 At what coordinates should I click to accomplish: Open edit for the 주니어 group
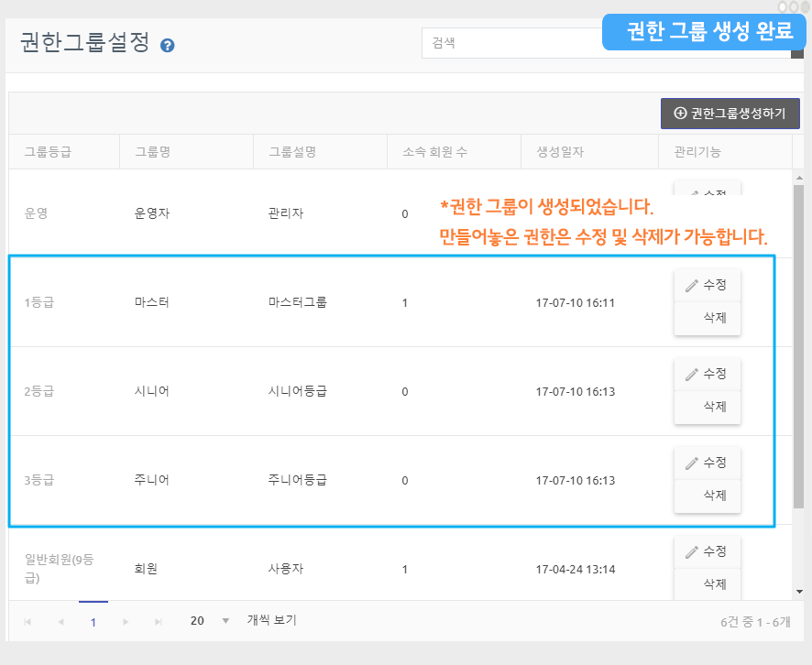click(x=707, y=463)
